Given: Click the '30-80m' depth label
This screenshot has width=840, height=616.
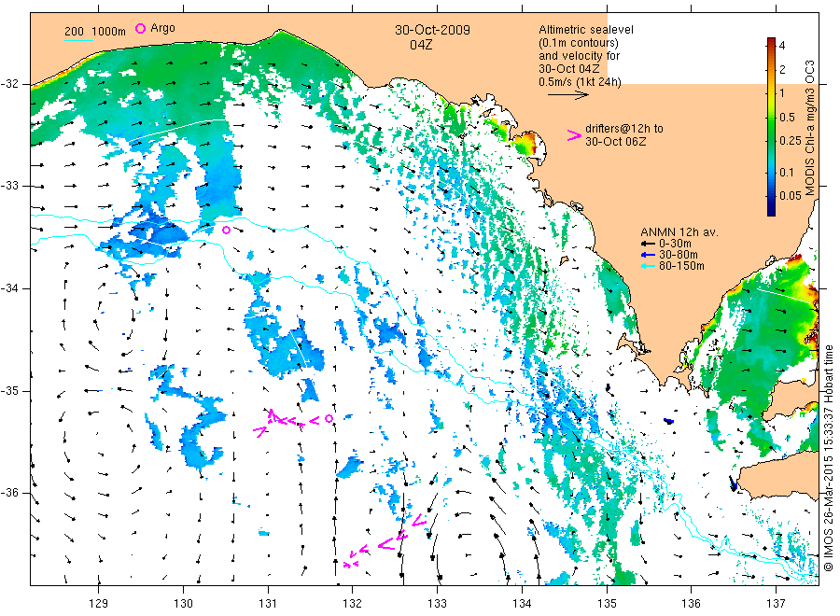Looking at the screenshot, I should [x=679, y=255].
